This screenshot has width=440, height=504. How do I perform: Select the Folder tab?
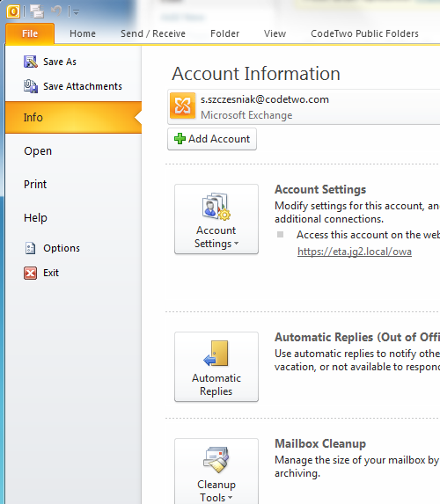point(224,33)
